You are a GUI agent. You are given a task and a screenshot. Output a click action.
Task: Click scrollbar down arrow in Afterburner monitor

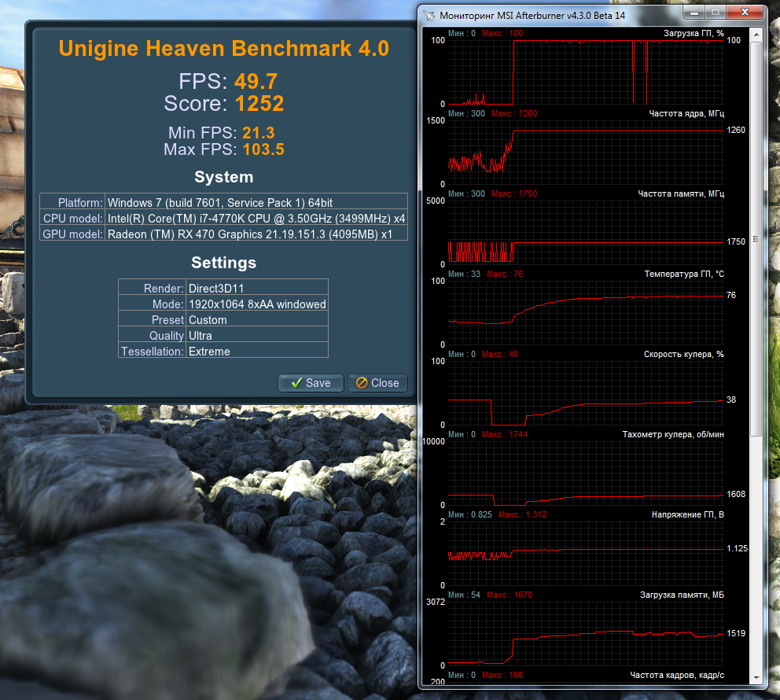(x=756, y=678)
